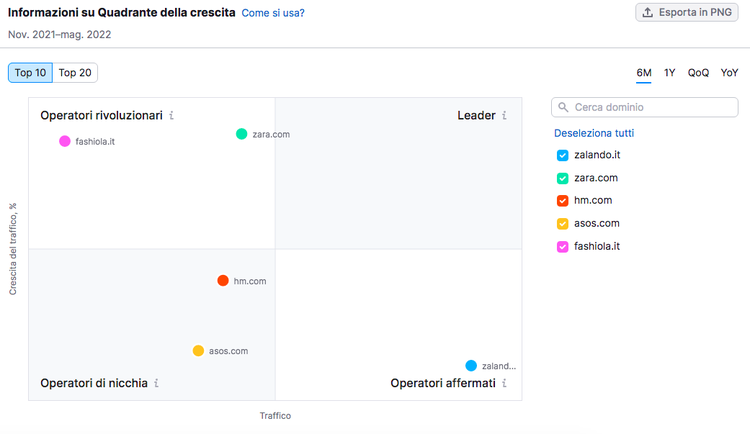Image resolution: width=750 pixels, height=434 pixels.
Task: Uncheck the zalando.it checkbox
Action: (x=562, y=155)
